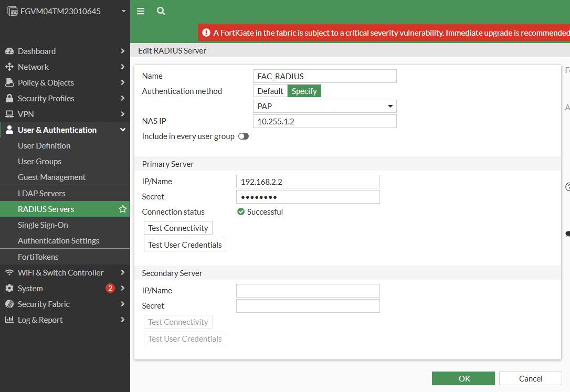Collapse the User & Authentication menu
The width and height of the screenshot is (570, 392).
click(x=123, y=130)
